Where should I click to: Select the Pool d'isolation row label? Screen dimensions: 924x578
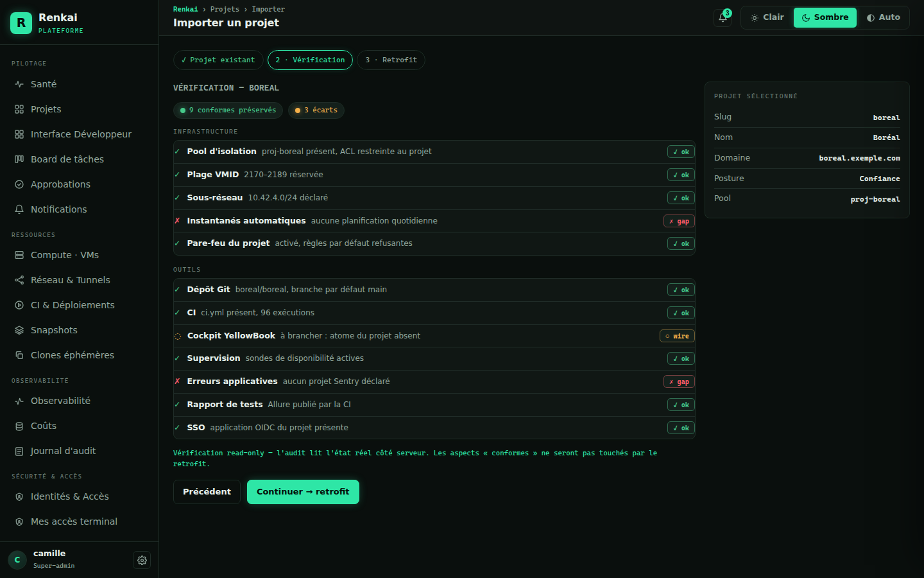tap(221, 152)
